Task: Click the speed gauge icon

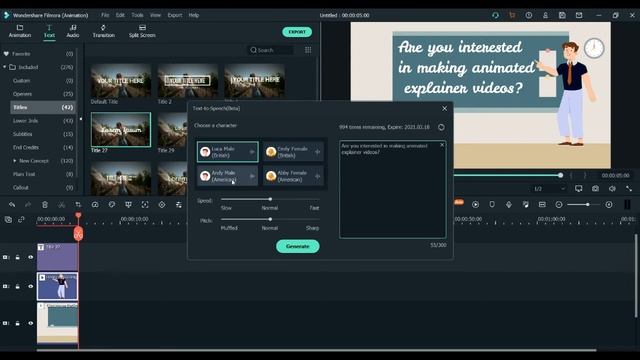Action: (x=95, y=204)
